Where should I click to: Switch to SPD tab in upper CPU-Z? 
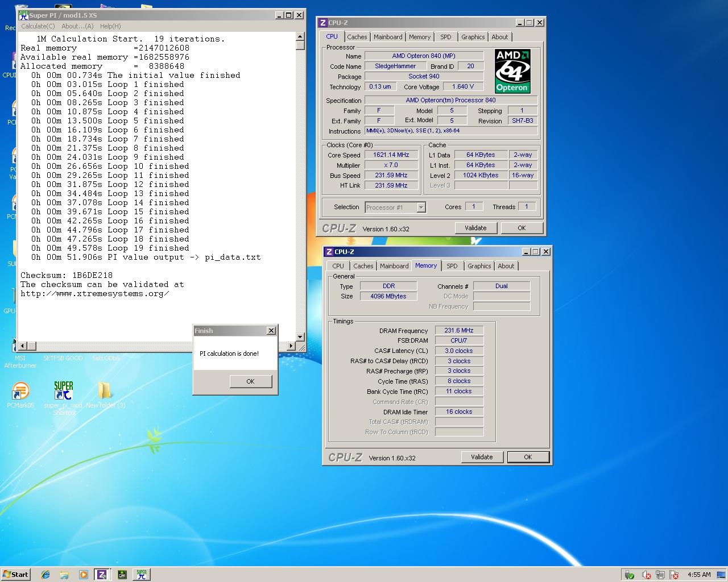[446, 37]
